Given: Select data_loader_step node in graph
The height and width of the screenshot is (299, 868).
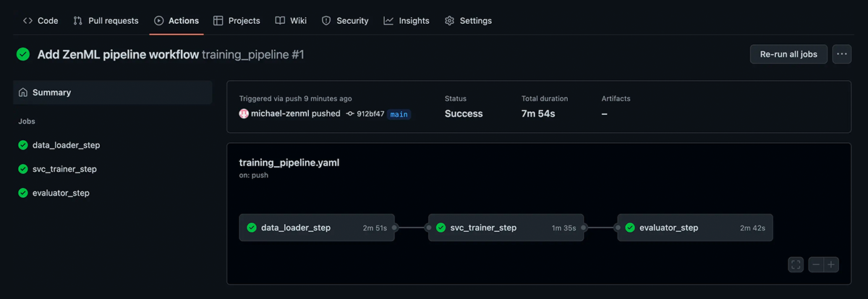Looking at the screenshot, I should pyautogui.click(x=317, y=227).
